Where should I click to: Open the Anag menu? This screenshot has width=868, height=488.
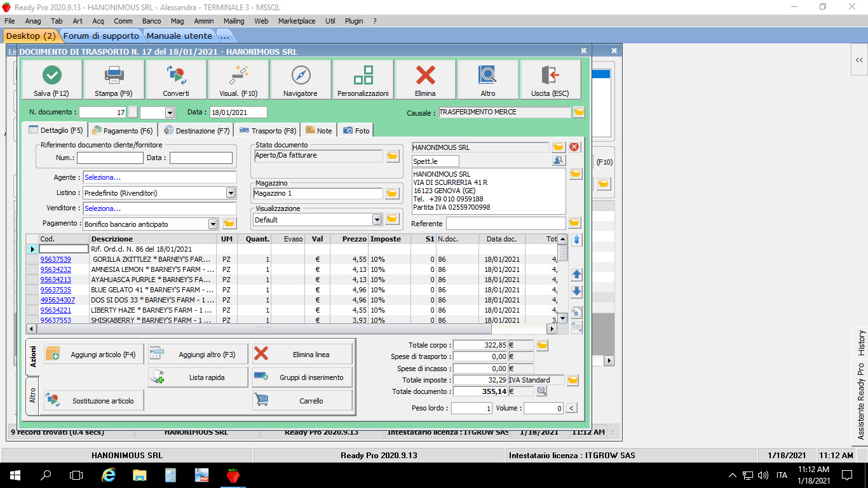(33, 21)
